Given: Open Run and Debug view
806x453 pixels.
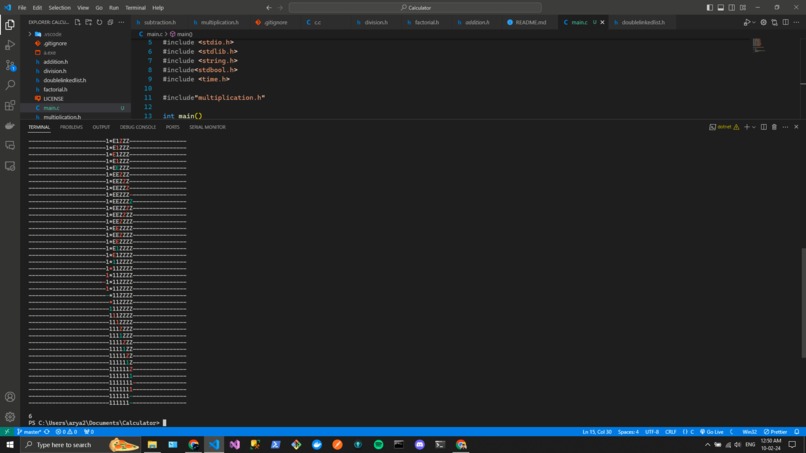Looking at the screenshot, I should 10,45.
